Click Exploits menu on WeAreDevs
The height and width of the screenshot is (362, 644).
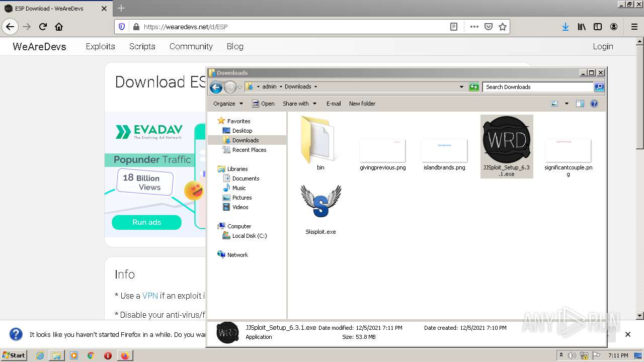100,46
